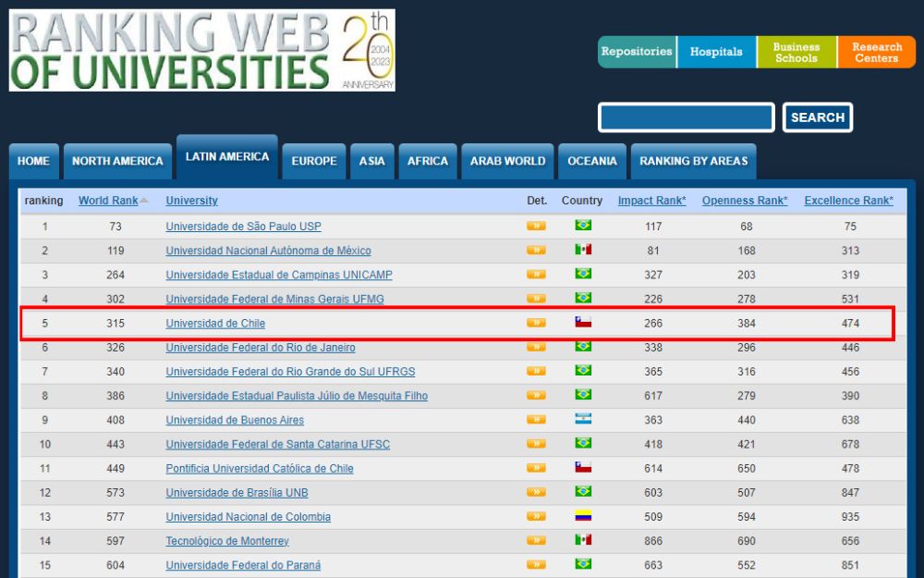The height and width of the screenshot is (578, 924).
Task: Open the RANKING BY AREAS tab
Action: [694, 161]
